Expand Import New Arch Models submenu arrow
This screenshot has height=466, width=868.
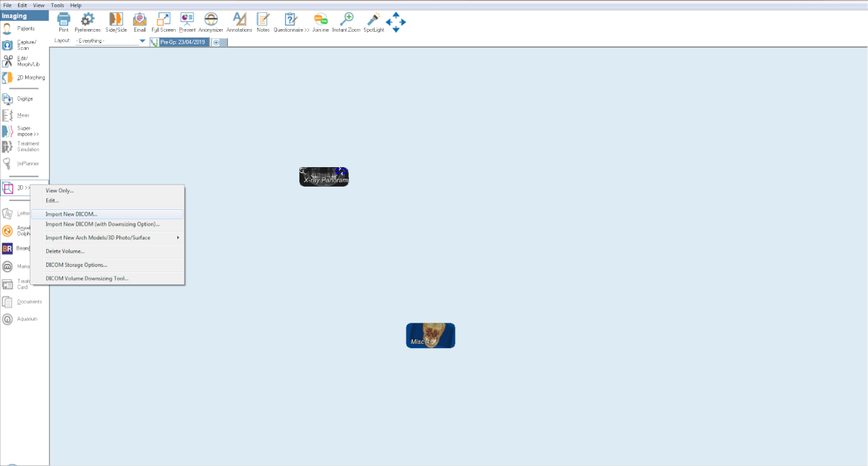178,237
